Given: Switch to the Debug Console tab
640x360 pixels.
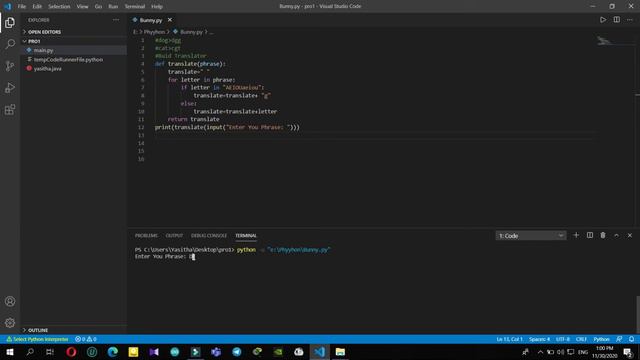Looking at the screenshot, I should point(209,236).
